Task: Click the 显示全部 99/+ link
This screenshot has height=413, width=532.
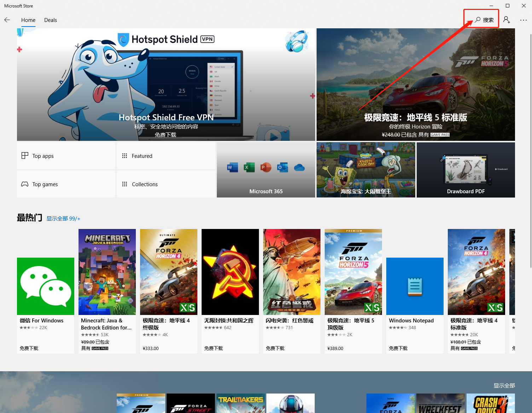Action: pyautogui.click(x=63, y=219)
